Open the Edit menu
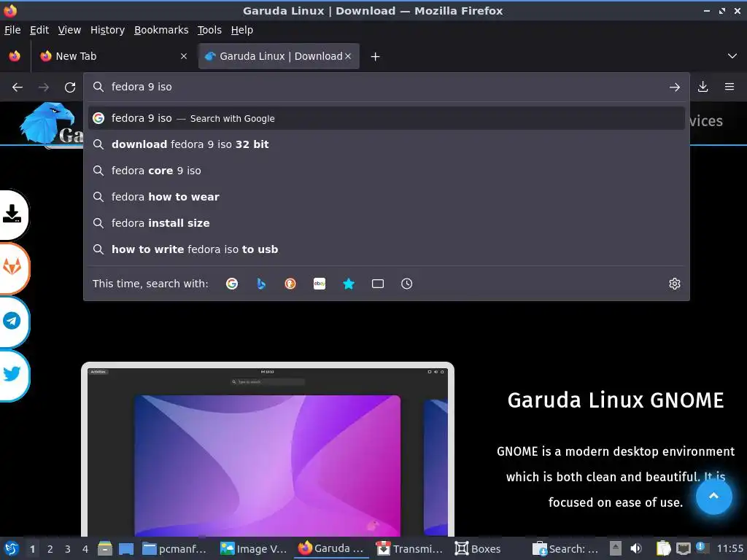The image size is (747, 560). click(x=39, y=30)
